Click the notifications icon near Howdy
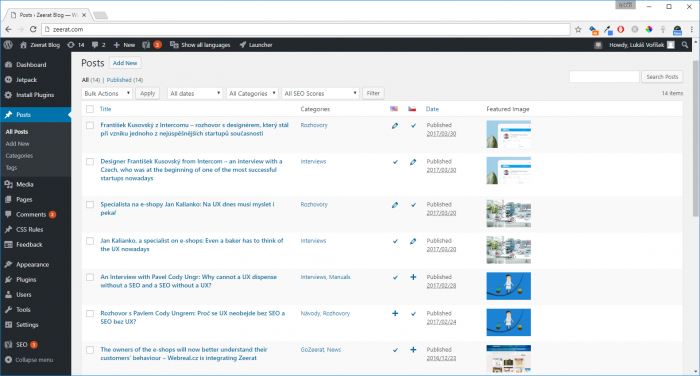The width and height of the screenshot is (700, 376). [598, 45]
